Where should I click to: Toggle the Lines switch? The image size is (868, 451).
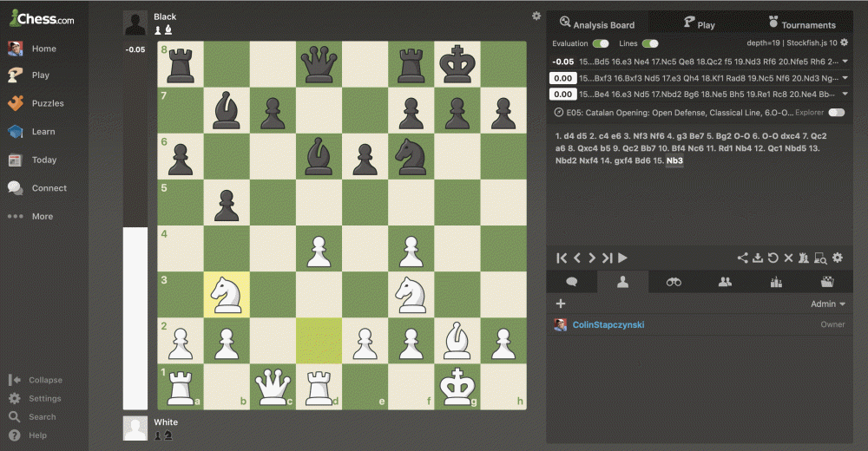click(649, 43)
